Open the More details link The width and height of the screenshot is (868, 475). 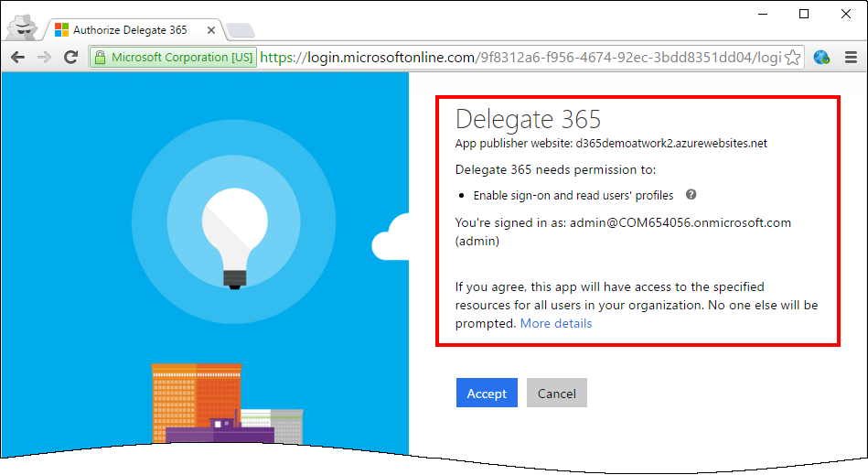point(556,323)
